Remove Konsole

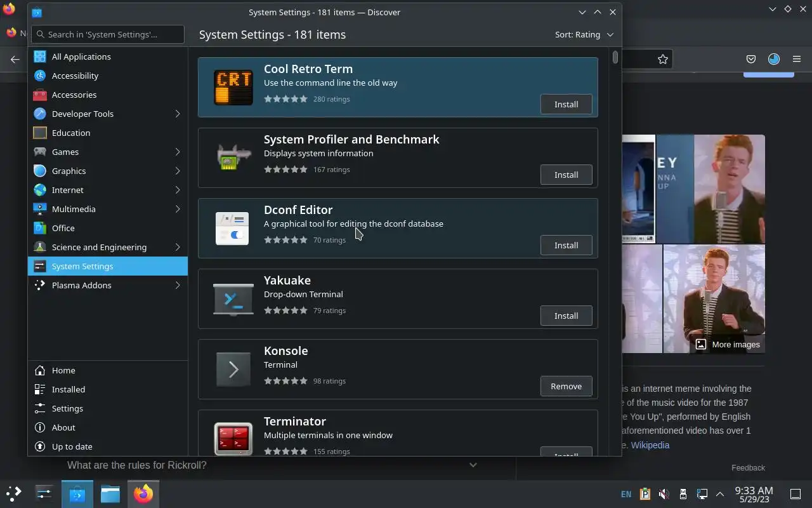[566, 386]
